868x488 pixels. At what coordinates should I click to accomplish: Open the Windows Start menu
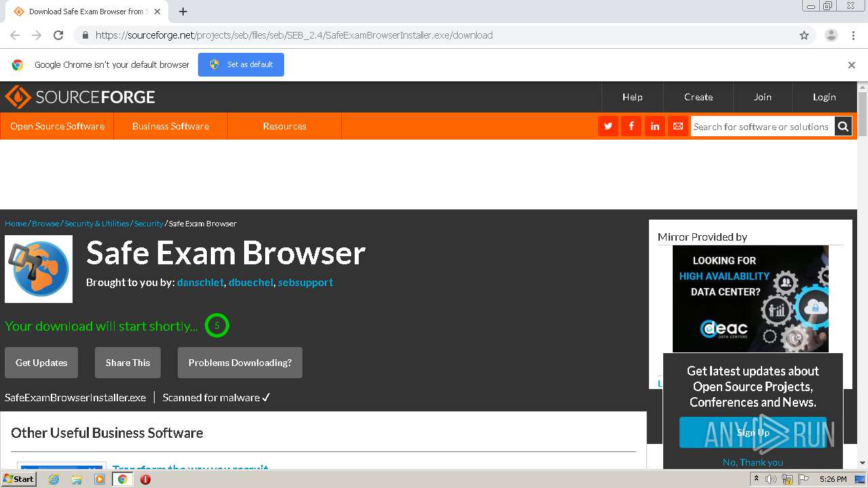tap(19, 479)
